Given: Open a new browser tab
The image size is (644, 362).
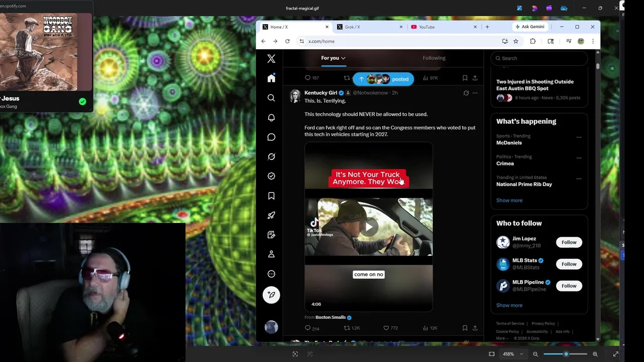Looking at the screenshot, I should (x=487, y=27).
